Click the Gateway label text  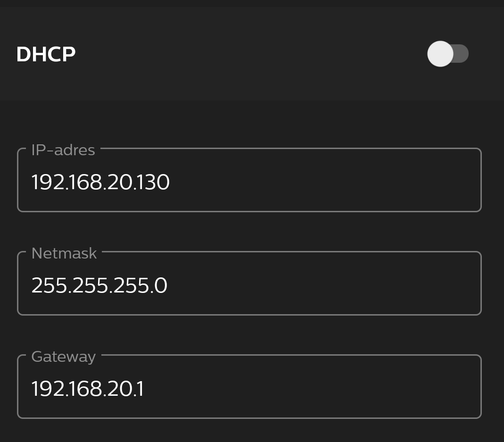[63, 357]
